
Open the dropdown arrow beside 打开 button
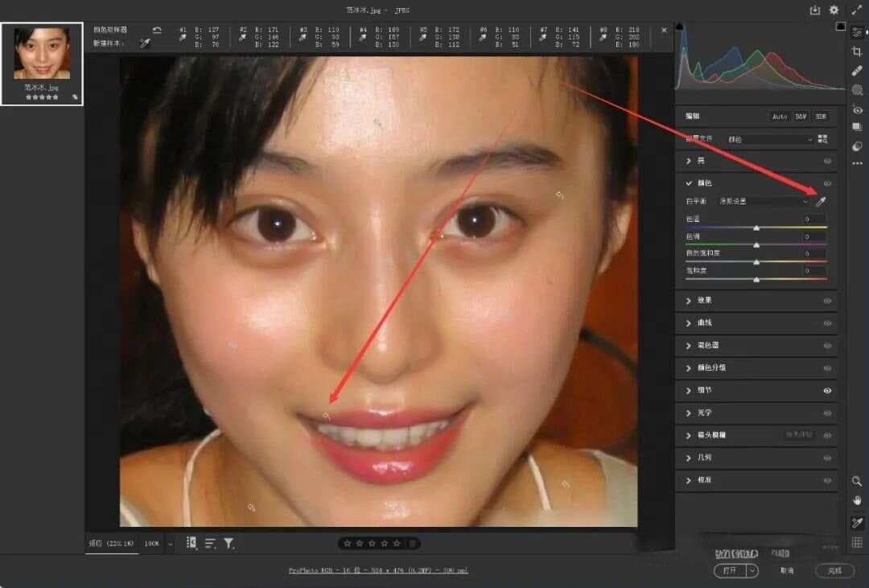tap(752, 570)
